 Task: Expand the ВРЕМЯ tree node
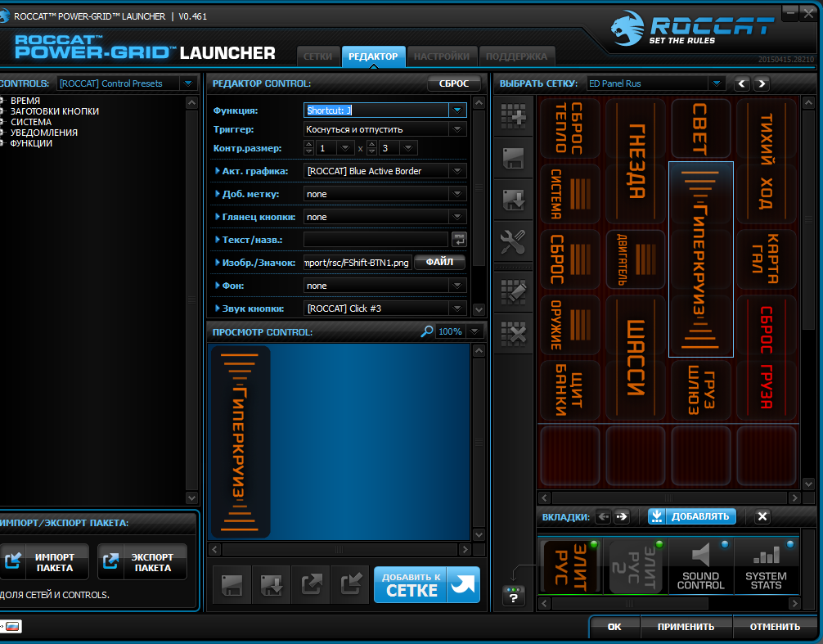point(2,101)
